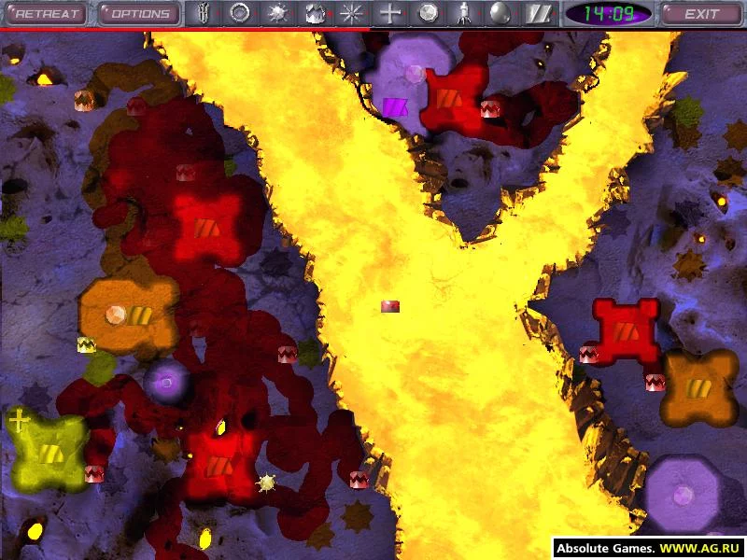This screenshot has width=747, height=560.
Task: Select the rocket launcher toolbar icon
Action: (462, 13)
